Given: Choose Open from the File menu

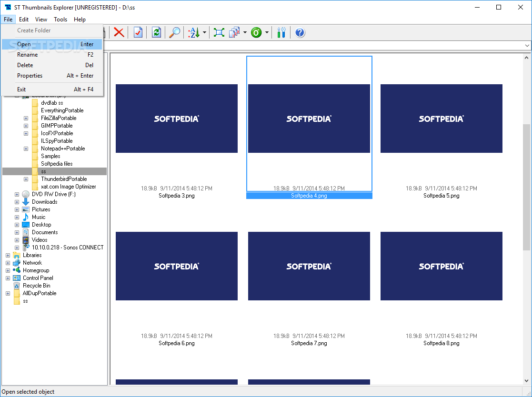Looking at the screenshot, I should (52, 44).
